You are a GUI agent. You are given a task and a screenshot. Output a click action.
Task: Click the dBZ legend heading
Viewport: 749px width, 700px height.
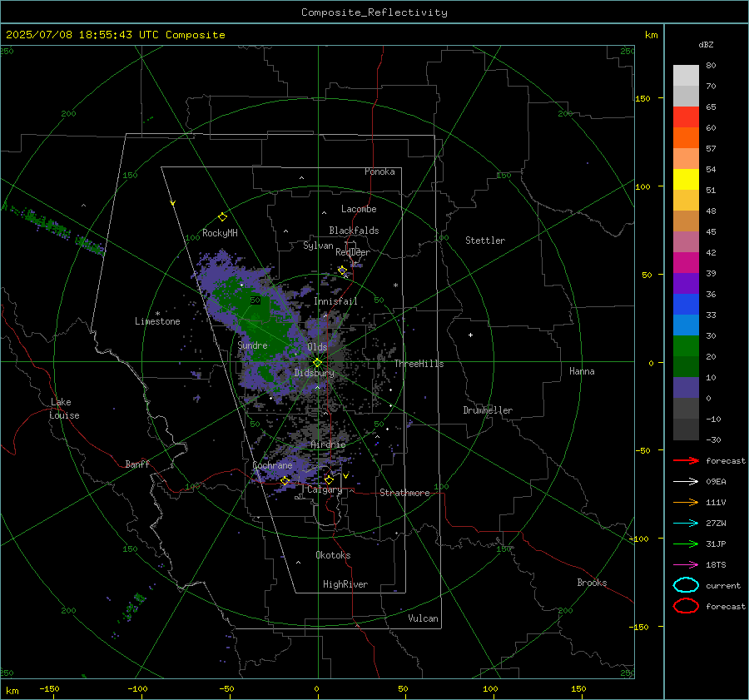tap(706, 44)
